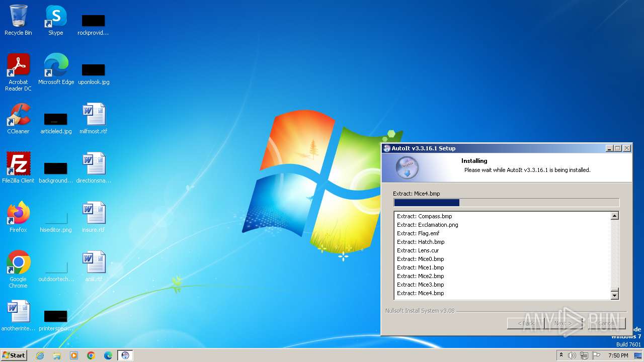Select insure.rtf document icon
The height and width of the screenshot is (362, 644).
tap(94, 217)
